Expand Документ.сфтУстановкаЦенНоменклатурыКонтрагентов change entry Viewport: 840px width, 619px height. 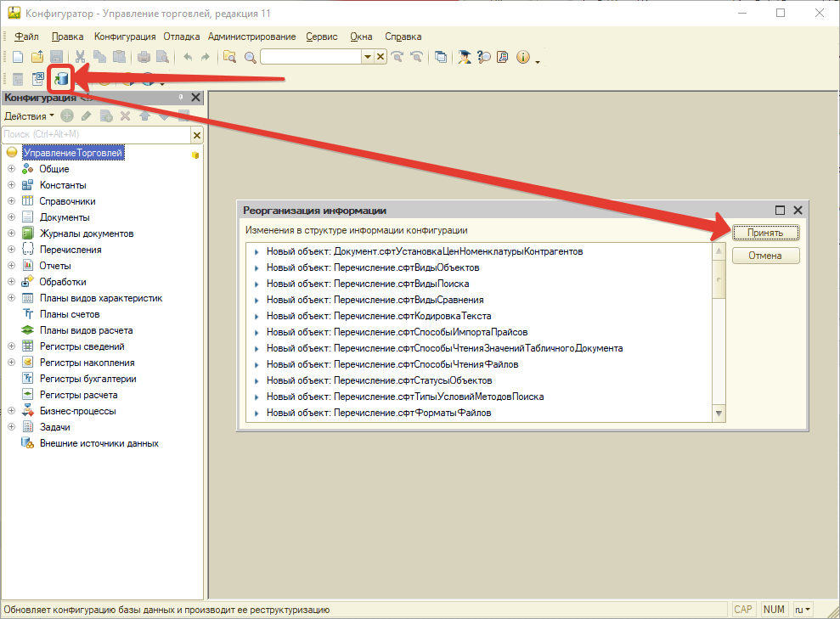point(256,251)
